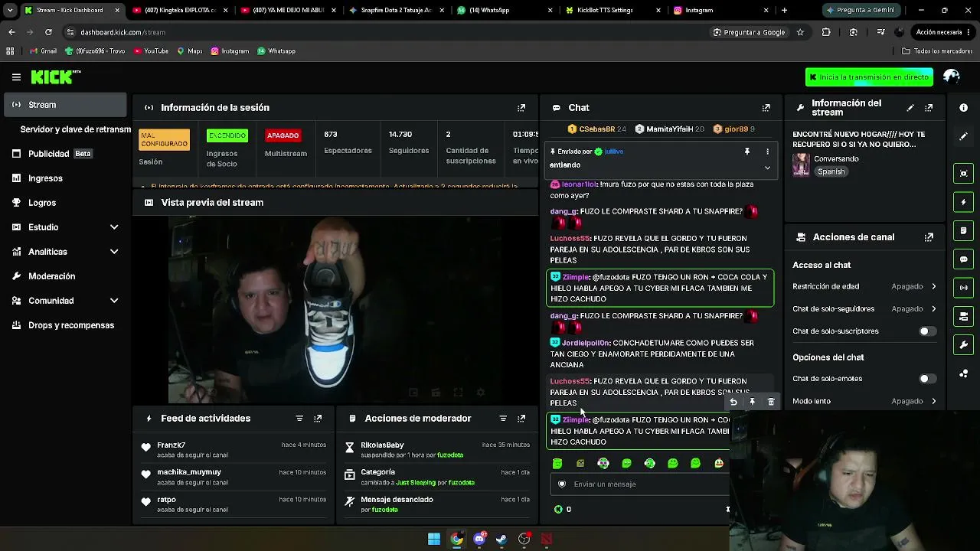
Task: Open Discord from the taskbar
Action: [479, 539]
